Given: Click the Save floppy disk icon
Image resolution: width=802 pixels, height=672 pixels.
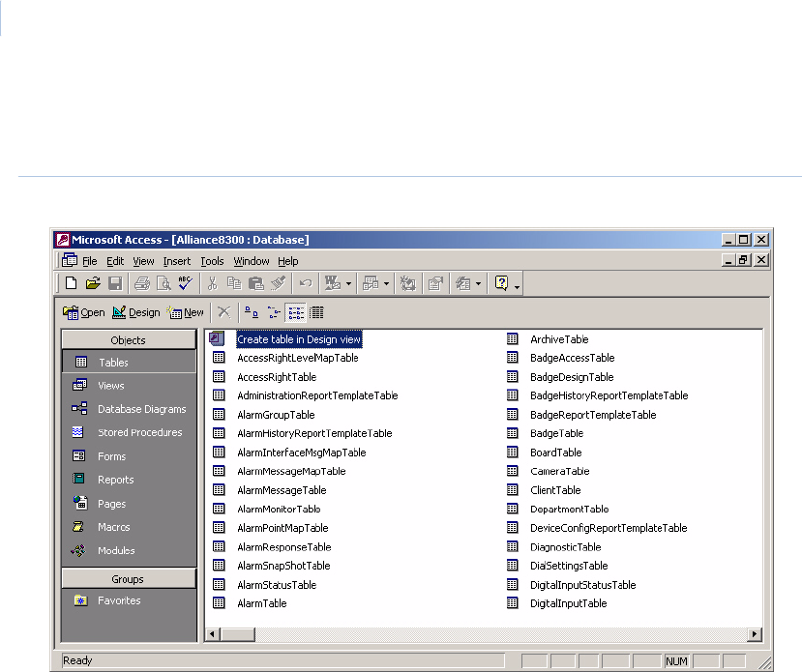Looking at the screenshot, I should coord(115,283).
